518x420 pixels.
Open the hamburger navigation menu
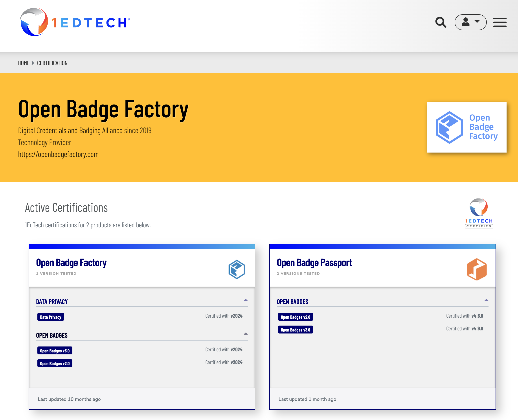[500, 22]
